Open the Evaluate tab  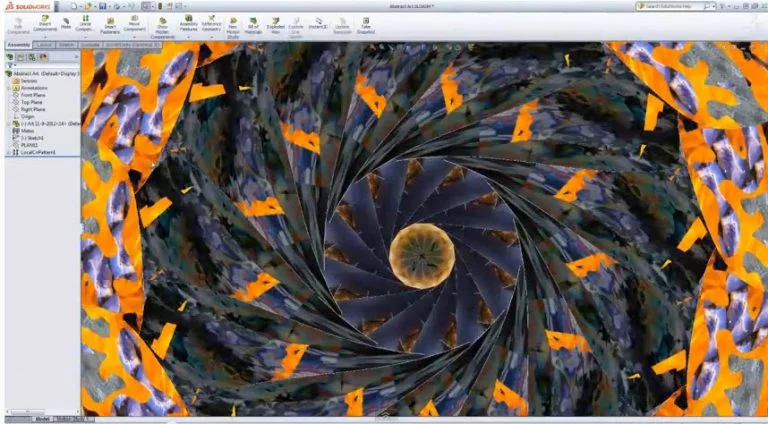tap(90, 45)
